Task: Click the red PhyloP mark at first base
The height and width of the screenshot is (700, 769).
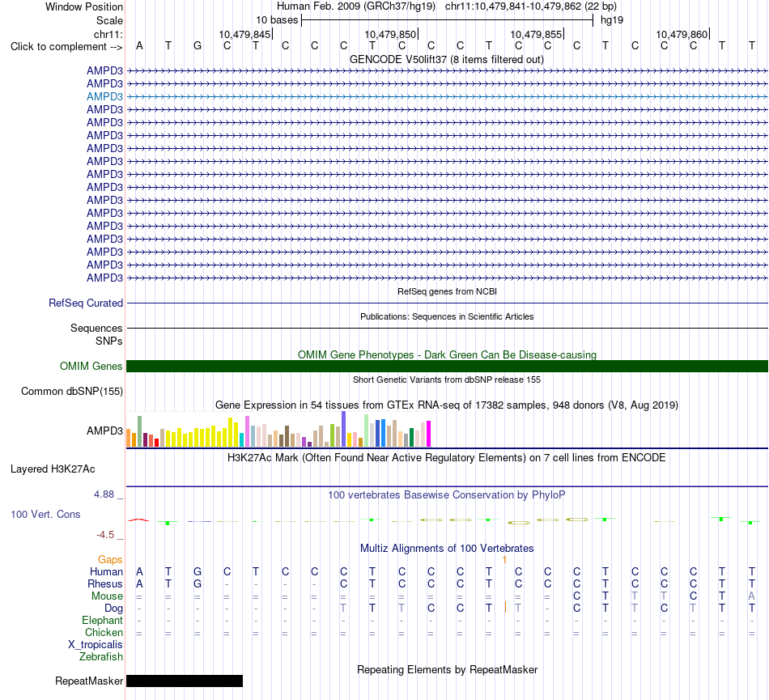Action: [138, 520]
